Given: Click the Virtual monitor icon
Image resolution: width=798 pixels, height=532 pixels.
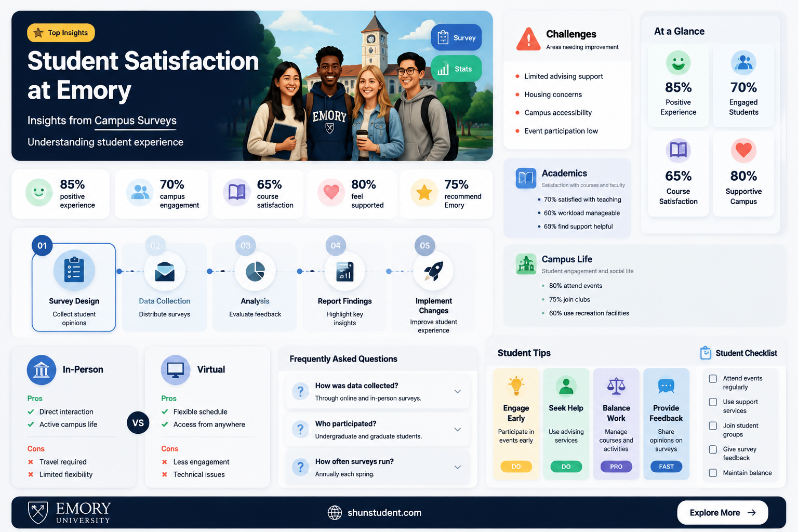Looking at the screenshot, I should point(176,370).
